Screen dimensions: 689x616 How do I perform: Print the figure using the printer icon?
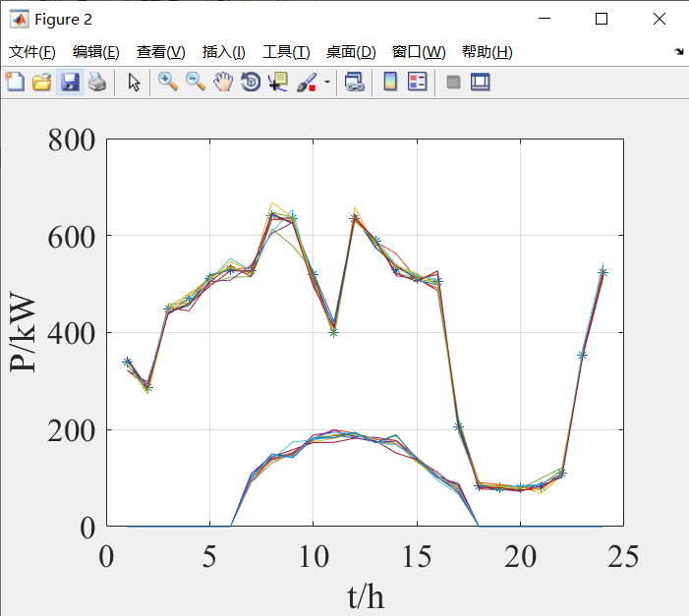[96, 83]
